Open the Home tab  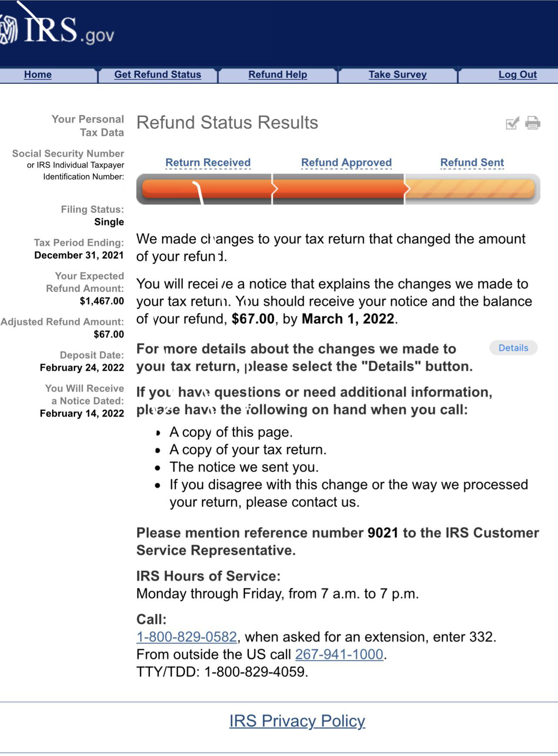37,74
